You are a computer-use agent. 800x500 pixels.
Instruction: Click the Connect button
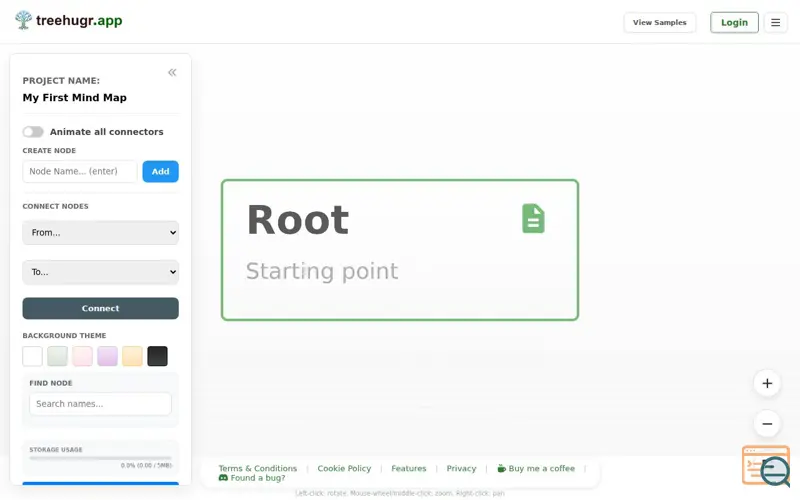[x=101, y=308]
